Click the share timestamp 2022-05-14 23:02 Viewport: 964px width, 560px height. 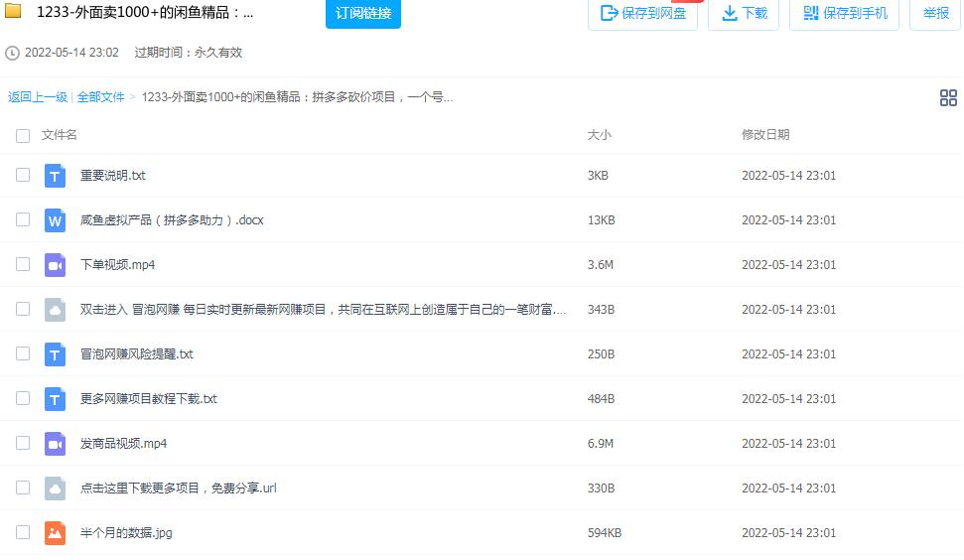[71, 53]
